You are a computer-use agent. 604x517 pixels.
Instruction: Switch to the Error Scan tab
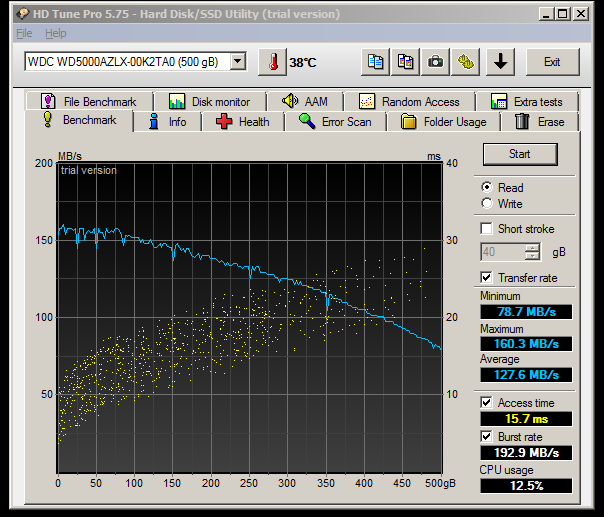(x=335, y=122)
